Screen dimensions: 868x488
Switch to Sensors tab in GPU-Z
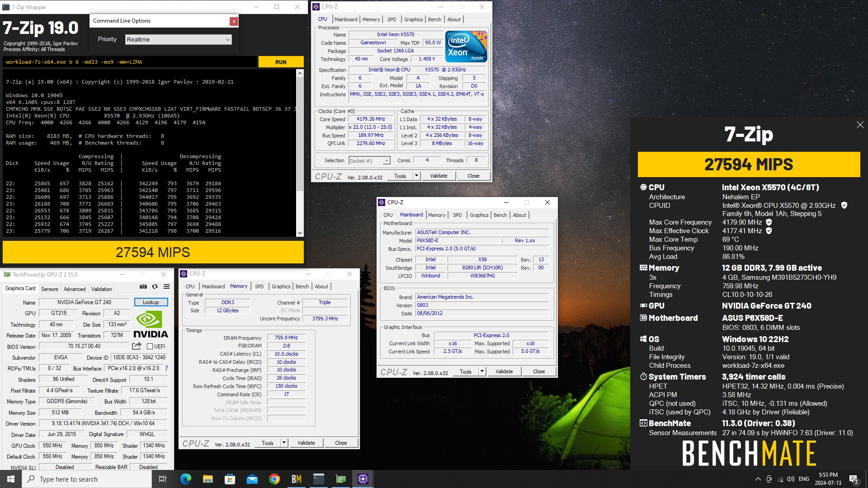(49, 289)
